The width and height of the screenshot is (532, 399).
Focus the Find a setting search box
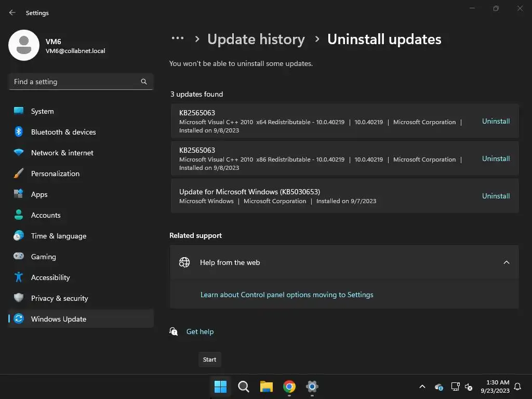[81, 82]
